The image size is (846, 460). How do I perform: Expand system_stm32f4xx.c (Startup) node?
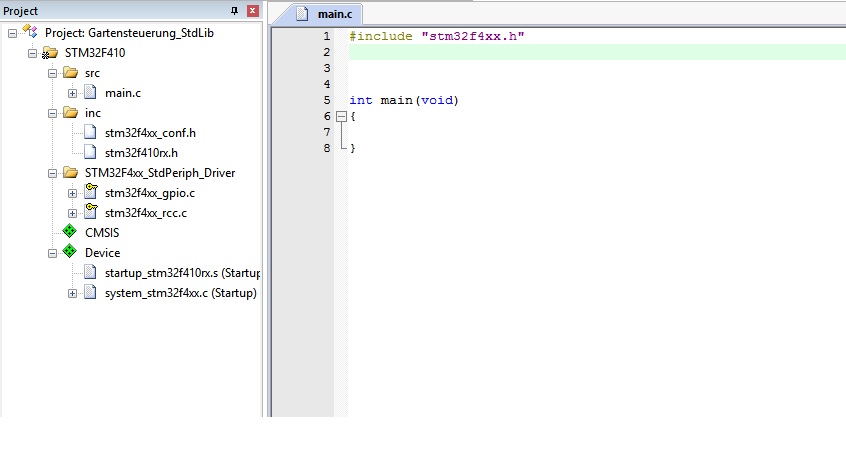click(x=72, y=293)
